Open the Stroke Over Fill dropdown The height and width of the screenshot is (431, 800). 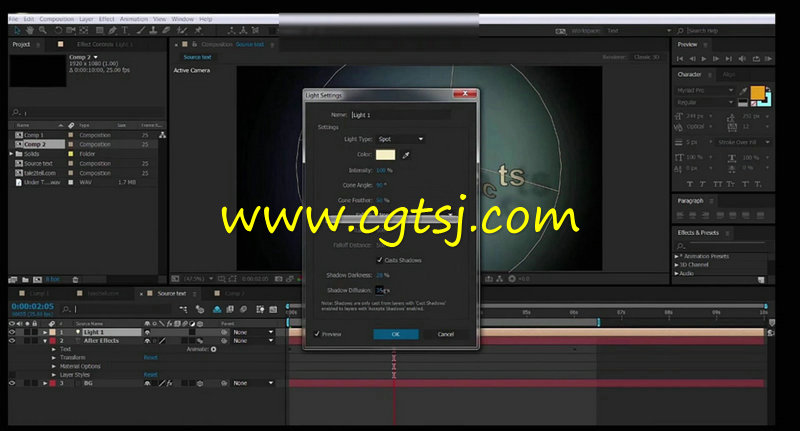[743, 142]
